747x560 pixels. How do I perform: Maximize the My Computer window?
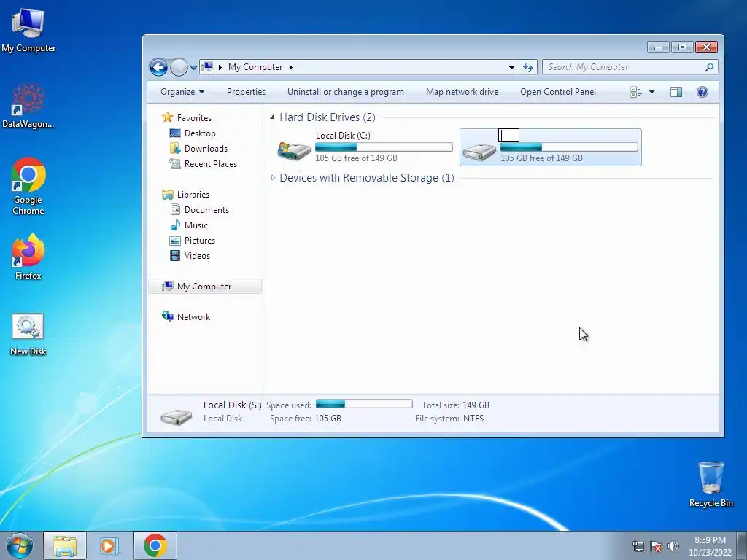click(682, 47)
